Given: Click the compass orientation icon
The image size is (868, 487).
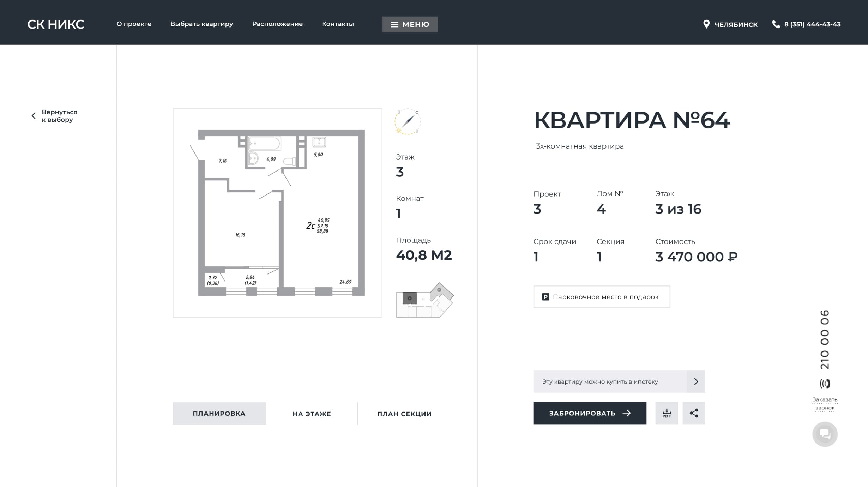Looking at the screenshot, I should pos(408,122).
